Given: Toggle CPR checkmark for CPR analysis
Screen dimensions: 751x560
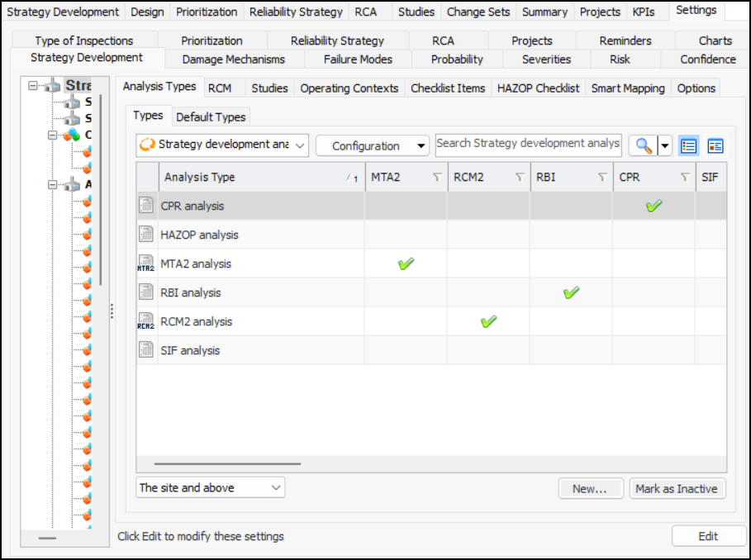Looking at the screenshot, I should 654,206.
